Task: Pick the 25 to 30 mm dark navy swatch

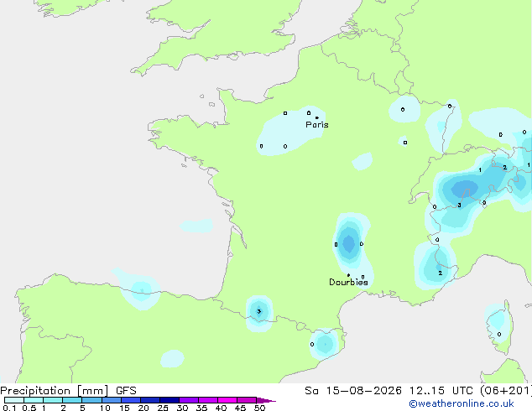Action: pyautogui.click(x=170, y=400)
